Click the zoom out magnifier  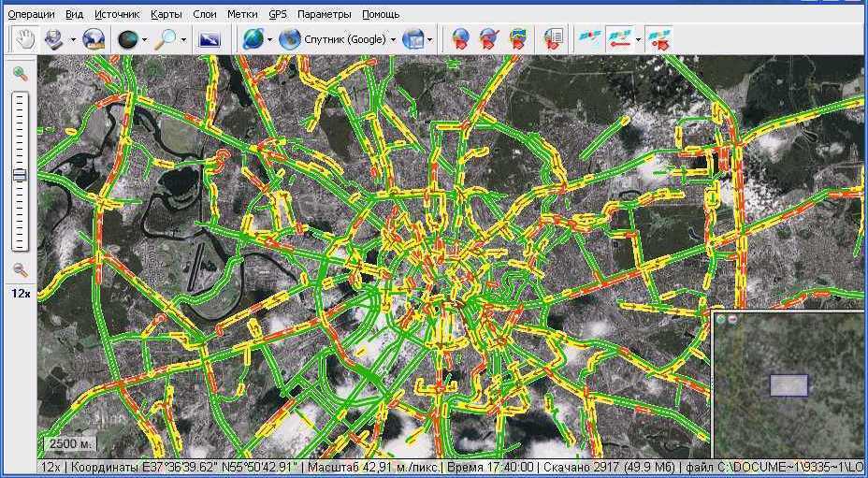20,269
